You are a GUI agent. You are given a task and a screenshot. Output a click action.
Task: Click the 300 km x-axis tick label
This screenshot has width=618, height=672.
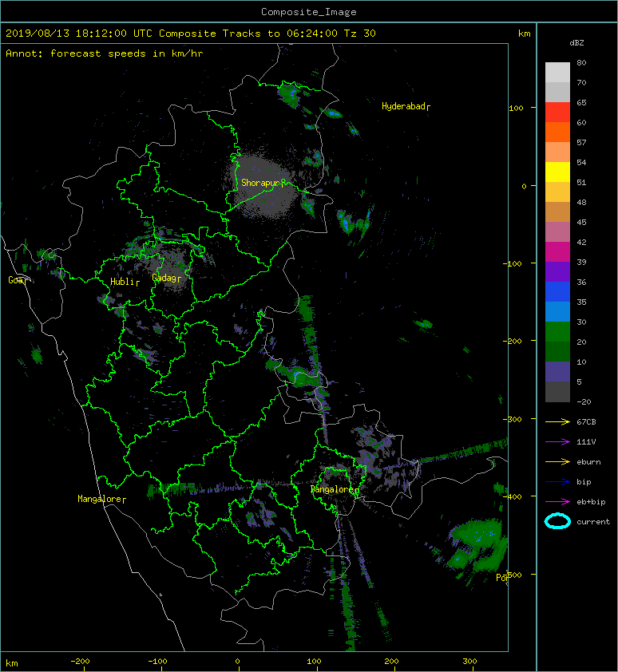pyautogui.click(x=469, y=662)
